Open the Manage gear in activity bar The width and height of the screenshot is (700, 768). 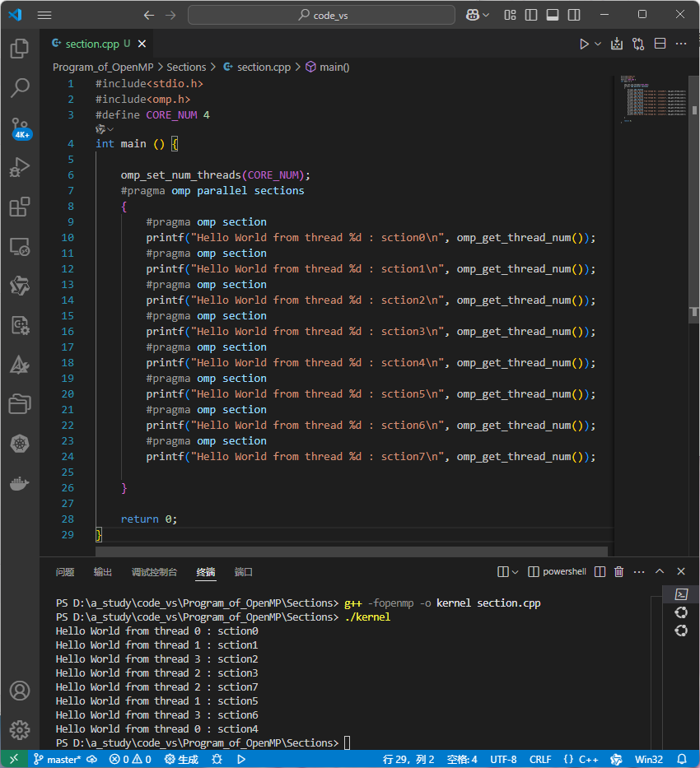(x=20, y=730)
